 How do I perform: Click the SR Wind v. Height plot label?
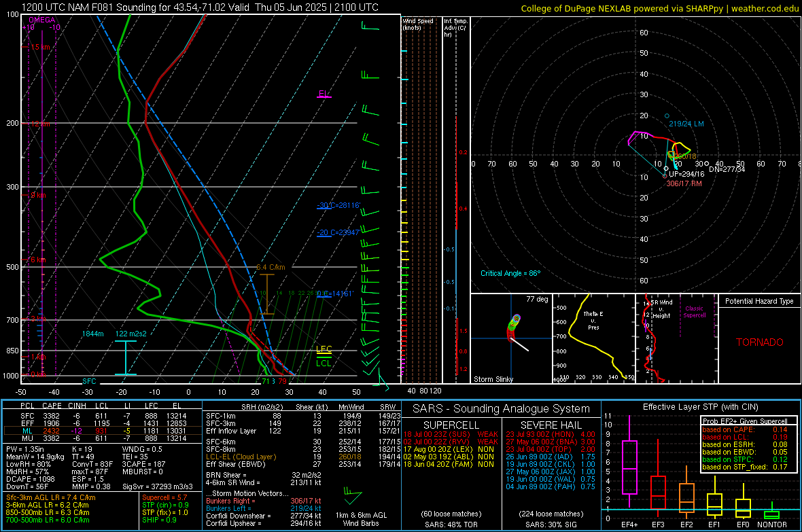(x=662, y=309)
